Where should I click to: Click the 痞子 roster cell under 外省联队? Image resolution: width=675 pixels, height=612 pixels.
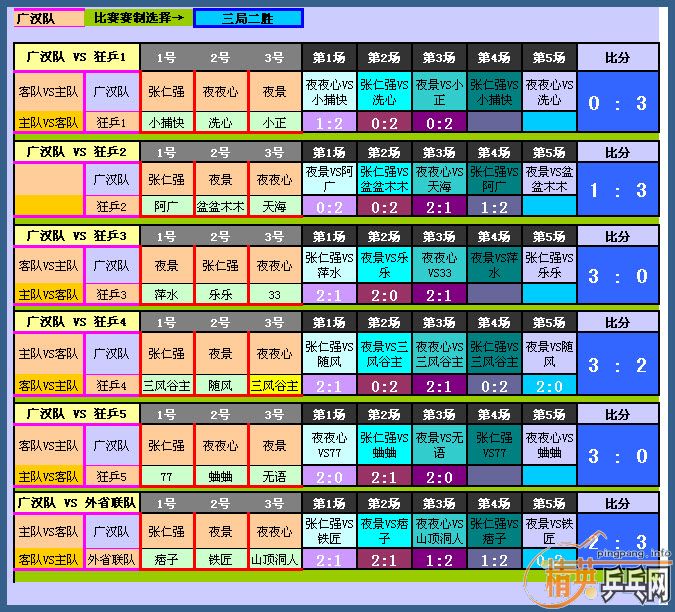coord(167,559)
